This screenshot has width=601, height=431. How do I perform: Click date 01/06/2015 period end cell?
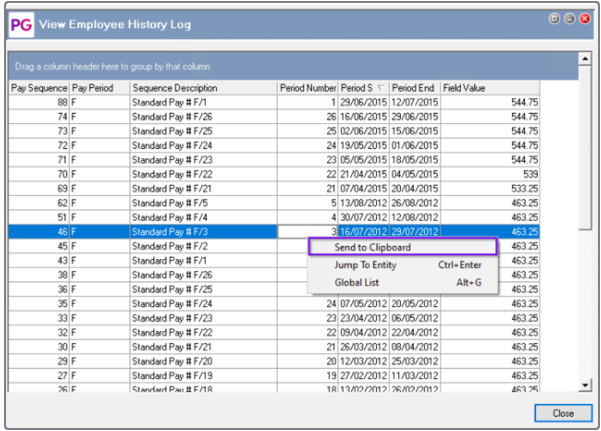(x=415, y=145)
